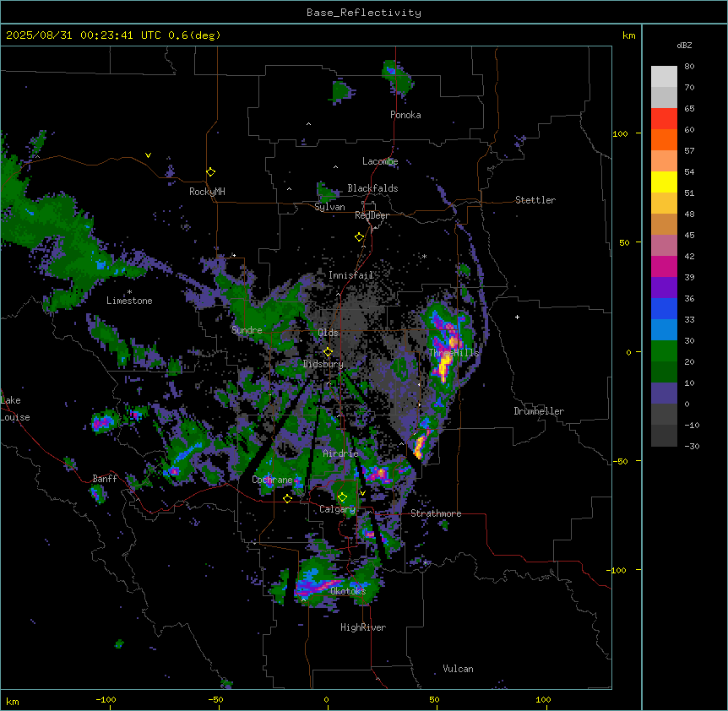Click the Strathmore city label

tap(436, 513)
